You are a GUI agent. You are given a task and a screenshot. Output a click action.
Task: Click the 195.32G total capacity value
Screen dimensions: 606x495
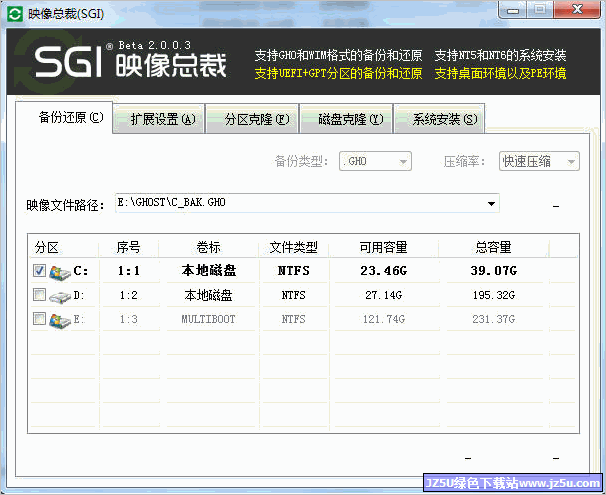tap(494, 296)
